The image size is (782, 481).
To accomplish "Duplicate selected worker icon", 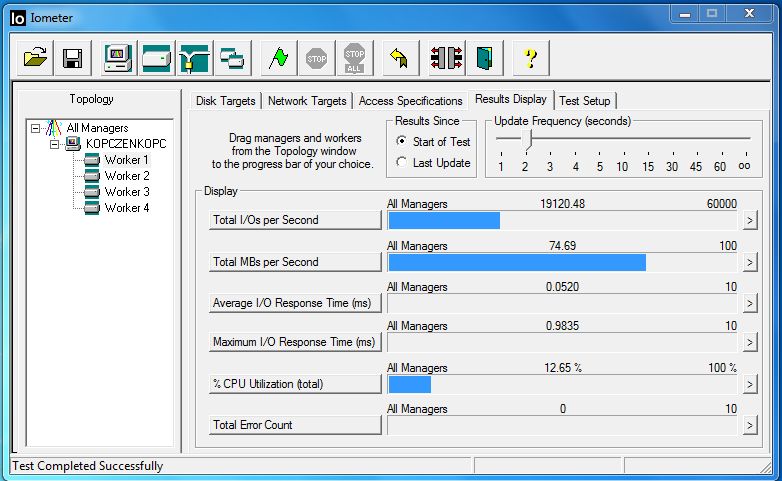I will (232, 58).
